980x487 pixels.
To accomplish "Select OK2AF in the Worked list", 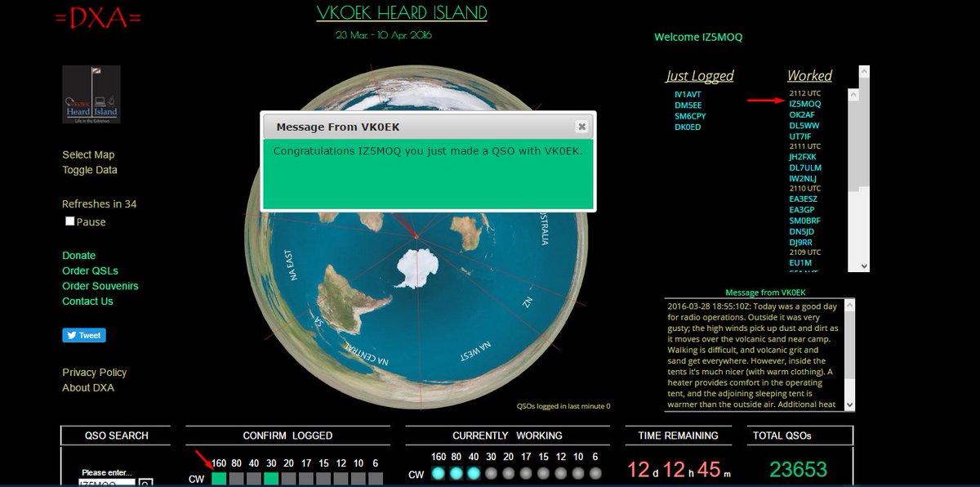I will click(x=802, y=115).
